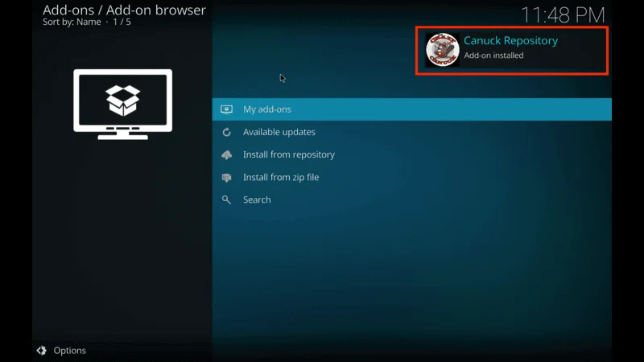This screenshot has width=644, height=362.
Task: Click the 'Add-on installed' notification text
Action: click(x=493, y=56)
